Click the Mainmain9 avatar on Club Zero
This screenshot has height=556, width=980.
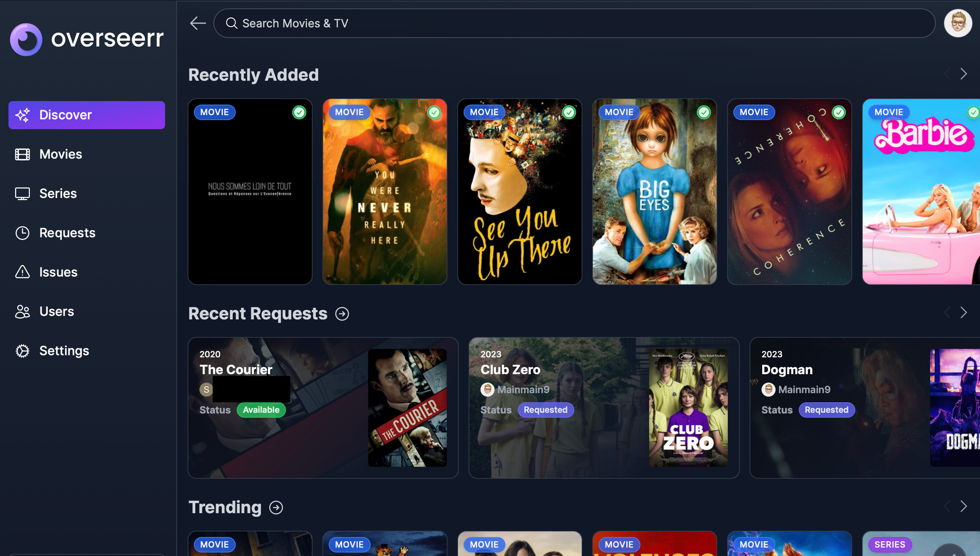pyautogui.click(x=487, y=389)
